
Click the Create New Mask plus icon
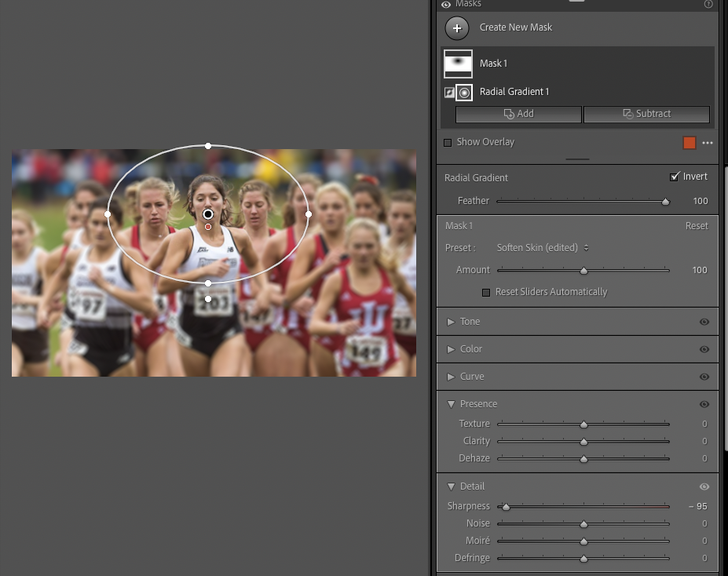click(456, 27)
